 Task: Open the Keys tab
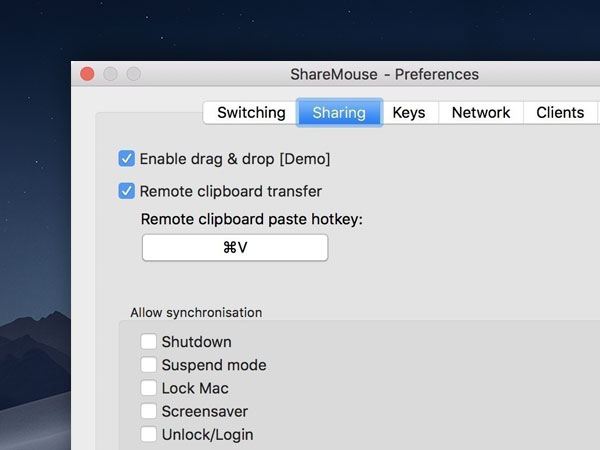click(x=409, y=113)
